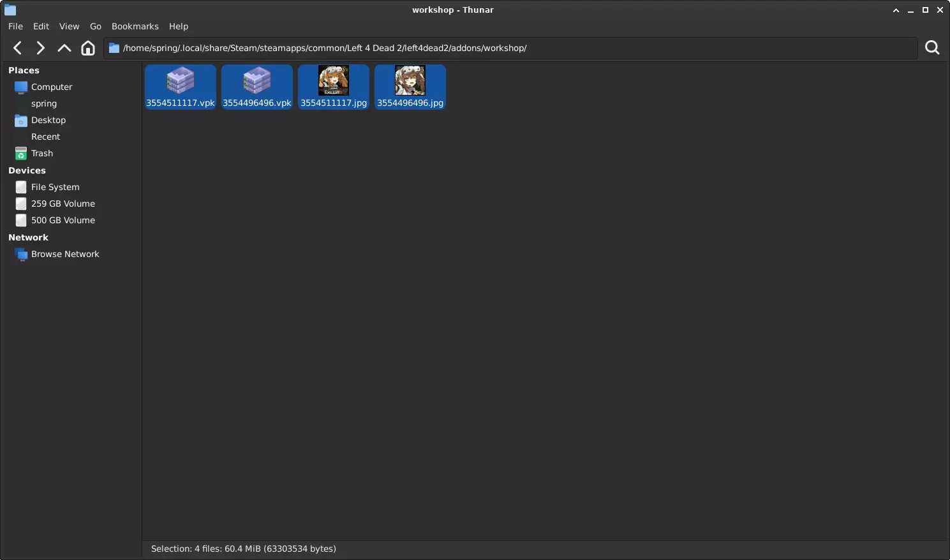This screenshot has height=560, width=950.
Task: Open the 500 GB Volume label
Action: point(63,220)
